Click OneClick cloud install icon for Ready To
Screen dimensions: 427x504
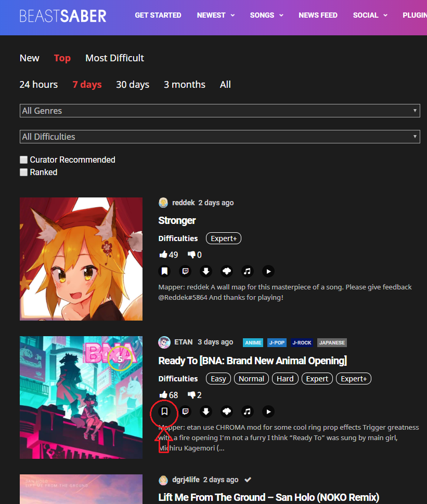click(227, 412)
